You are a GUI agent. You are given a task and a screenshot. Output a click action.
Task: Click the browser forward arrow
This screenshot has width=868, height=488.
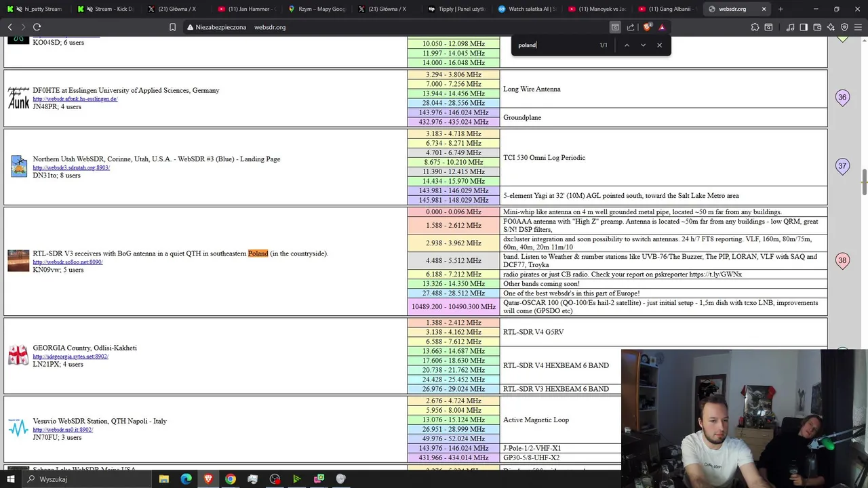[23, 27]
